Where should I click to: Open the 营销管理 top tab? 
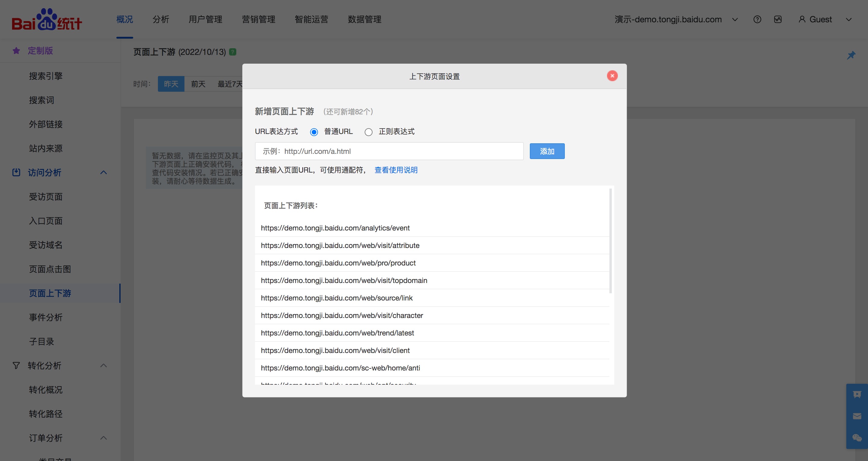coord(259,20)
